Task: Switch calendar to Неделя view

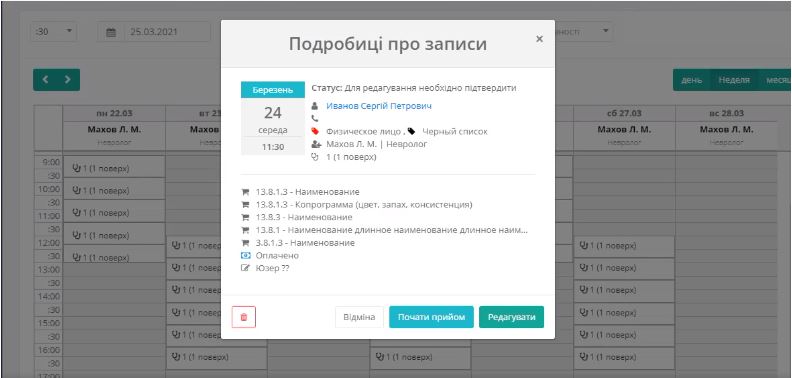Action: [734, 80]
